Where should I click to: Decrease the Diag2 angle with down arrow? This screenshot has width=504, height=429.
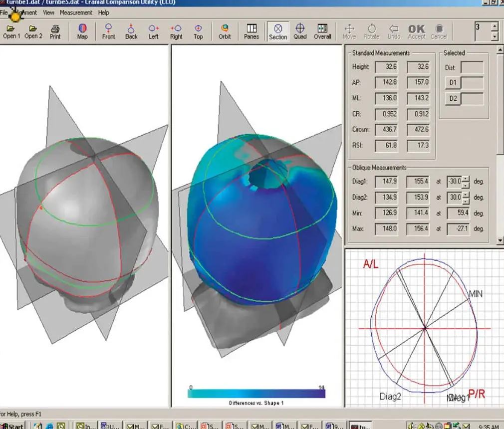coord(466,201)
